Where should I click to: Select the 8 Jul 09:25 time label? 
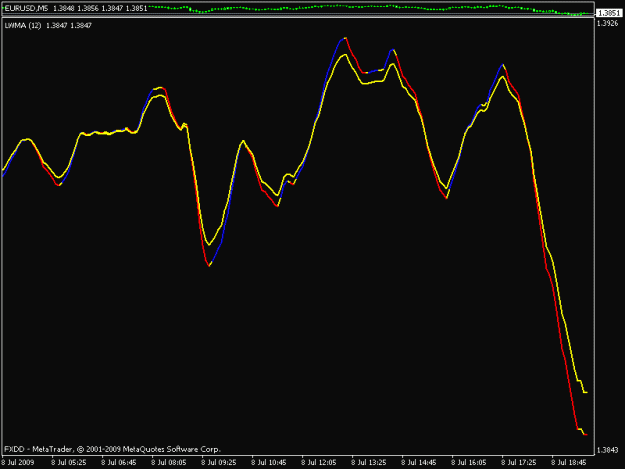click(x=218, y=463)
